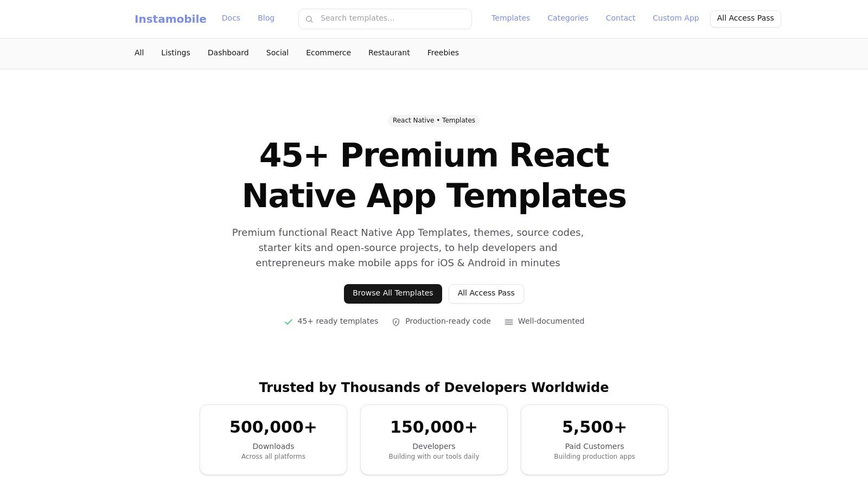Click the "React Native • Templates" badge

click(x=434, y=120)
